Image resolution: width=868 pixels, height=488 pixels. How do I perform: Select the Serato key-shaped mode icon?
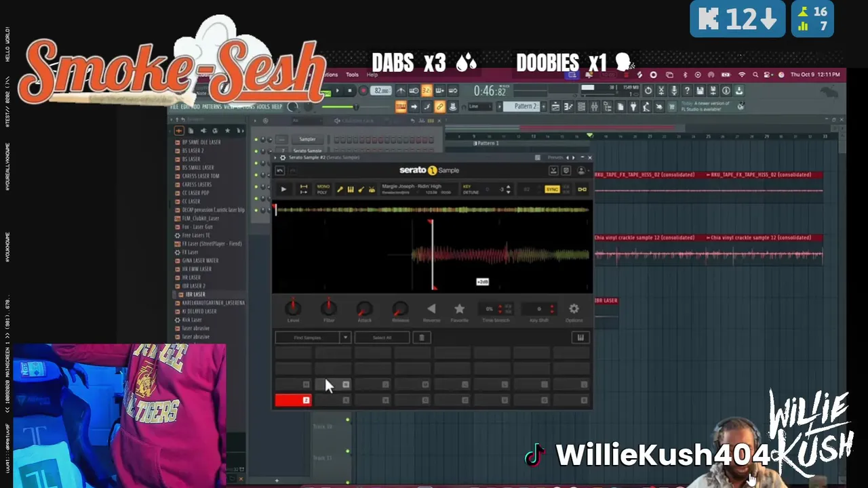coord(340,189)
